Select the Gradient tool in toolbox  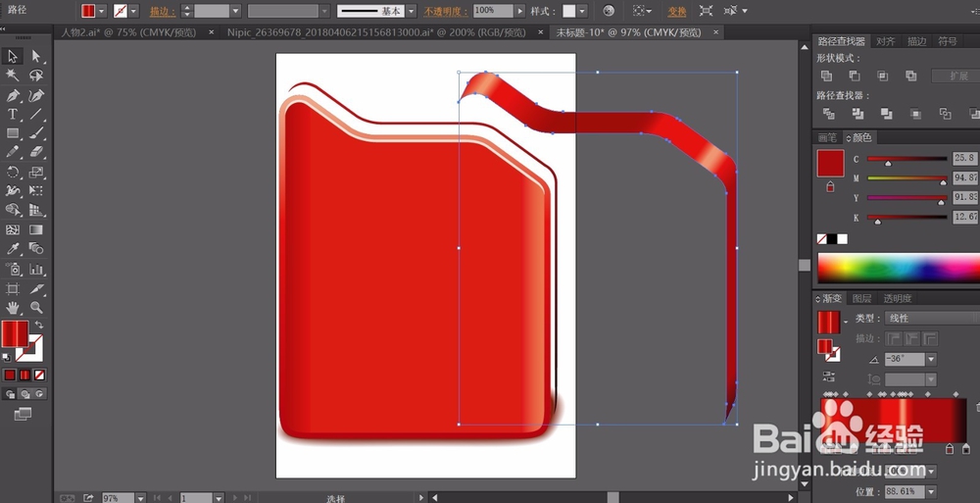tap(36, 229)
